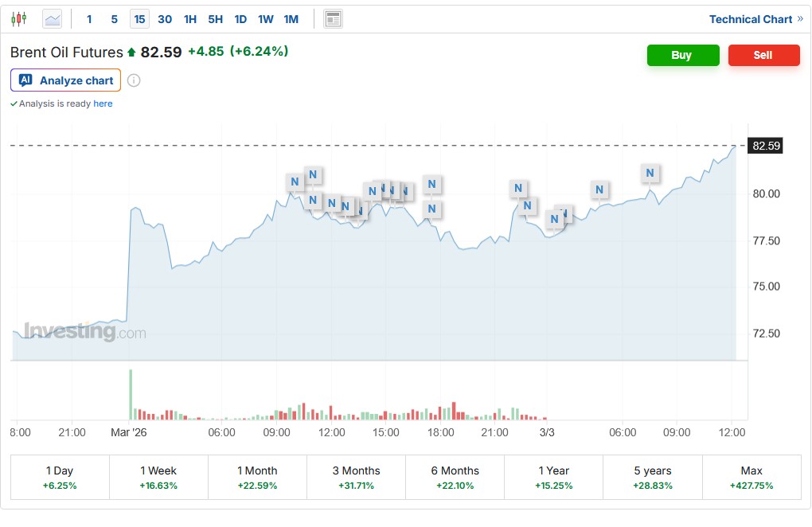
Task: Switch to the area chart icon
Action: click(x=53, y=19)
